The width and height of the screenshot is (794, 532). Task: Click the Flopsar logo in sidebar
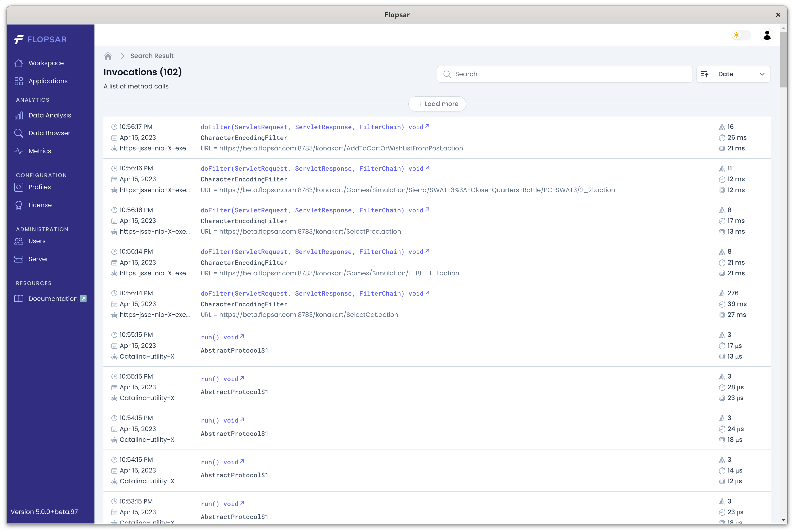click(x=41, y=40)
